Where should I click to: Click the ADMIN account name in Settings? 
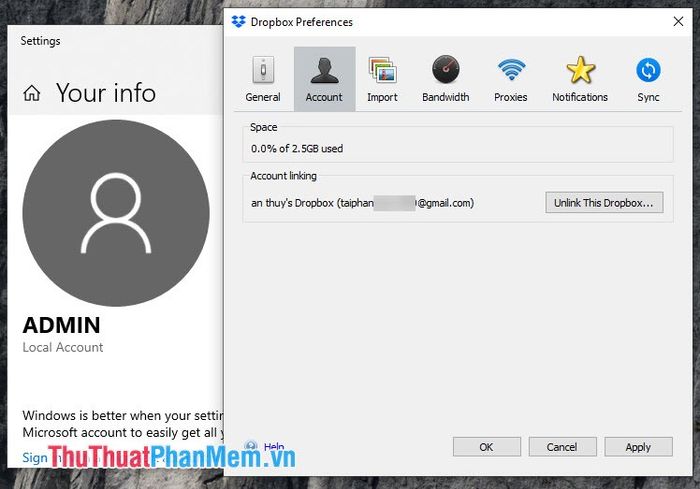click(x=62, y=325)
